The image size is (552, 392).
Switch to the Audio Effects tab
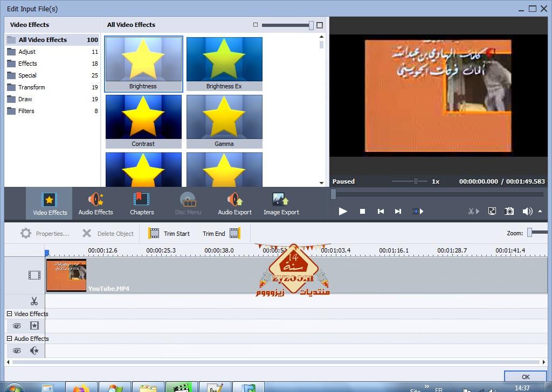click(96, 204)
